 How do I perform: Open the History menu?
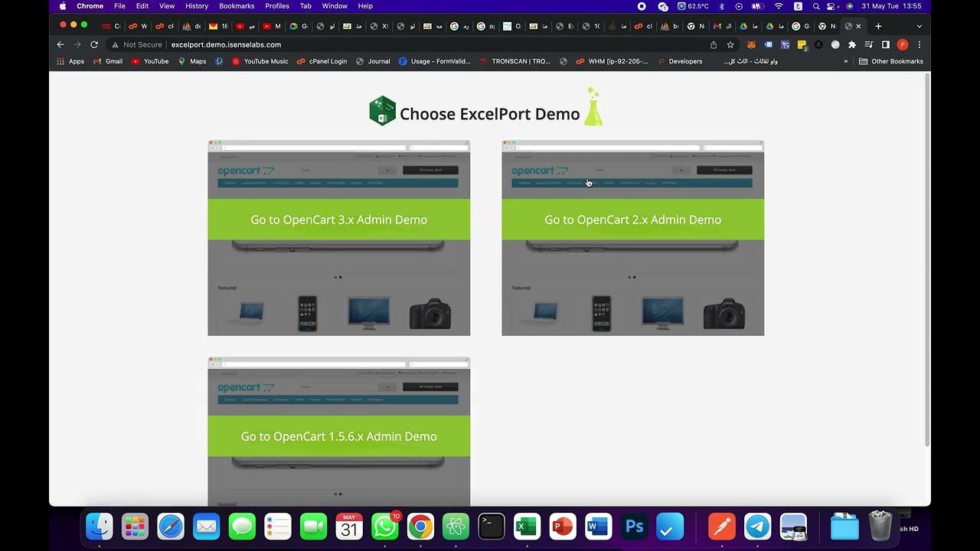point(197,6)
